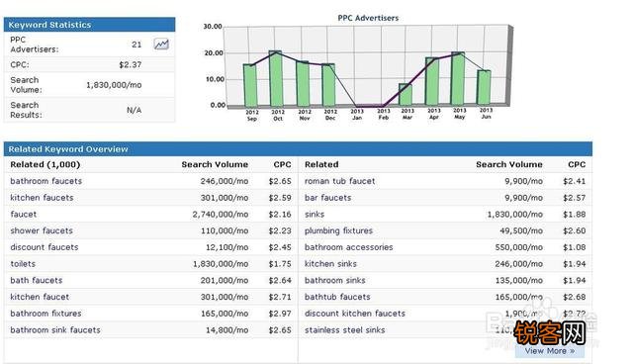Select the 'kitchen sinks' keyword
Image resolution: width=633 pixels, height=364 pixels.
[330, 264]
